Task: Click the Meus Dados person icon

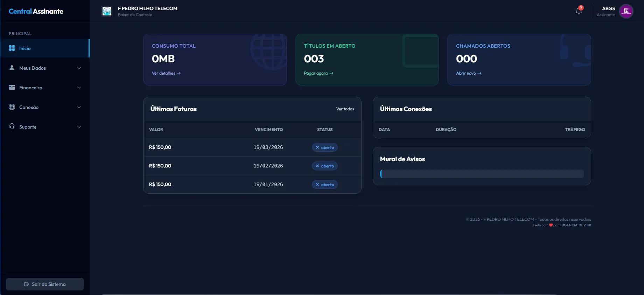Action: point(12,68)
